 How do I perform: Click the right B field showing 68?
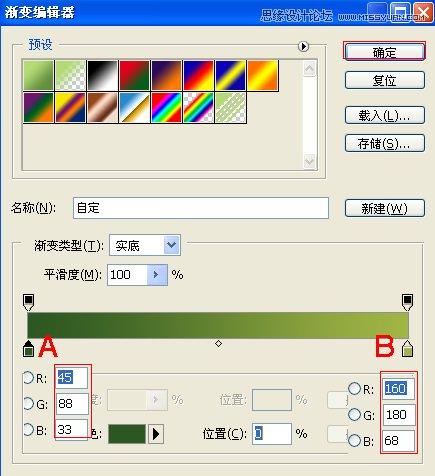click(x=399, y=440)
